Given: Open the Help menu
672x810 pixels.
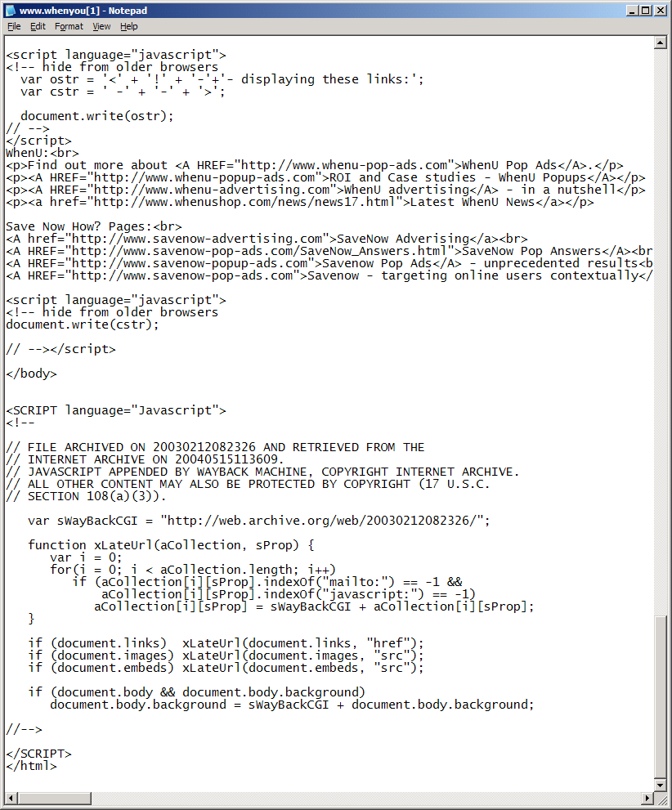Looking at the screenshot, I should click(x=128, y=26).
